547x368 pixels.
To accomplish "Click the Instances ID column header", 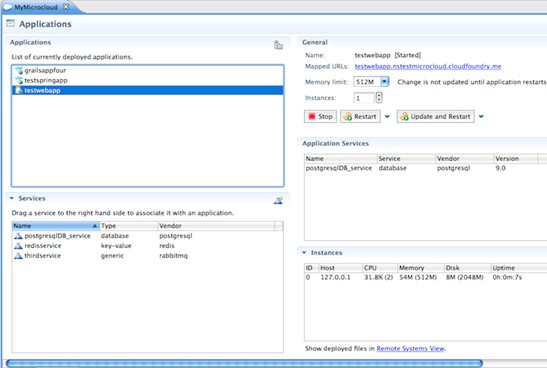I will 312,268.
